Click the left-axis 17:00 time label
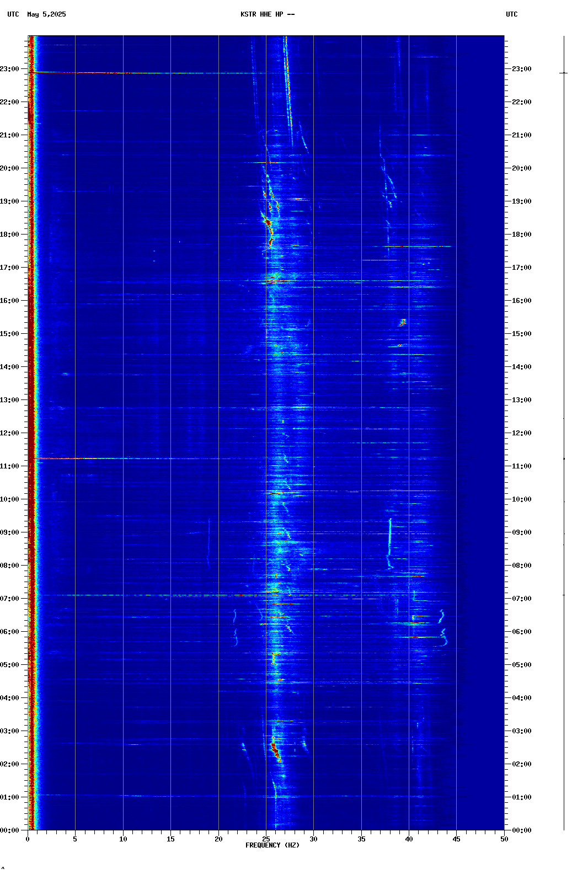 (x=9, y=268)
